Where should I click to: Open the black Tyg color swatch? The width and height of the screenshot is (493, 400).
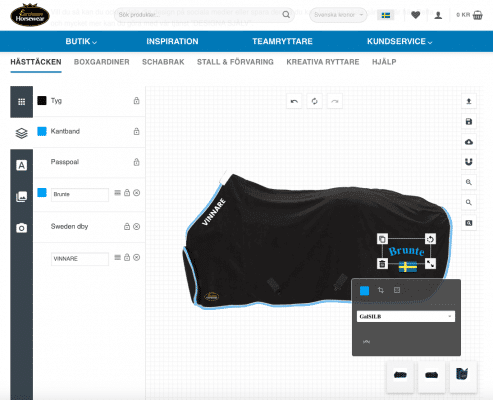click(42, 101)
